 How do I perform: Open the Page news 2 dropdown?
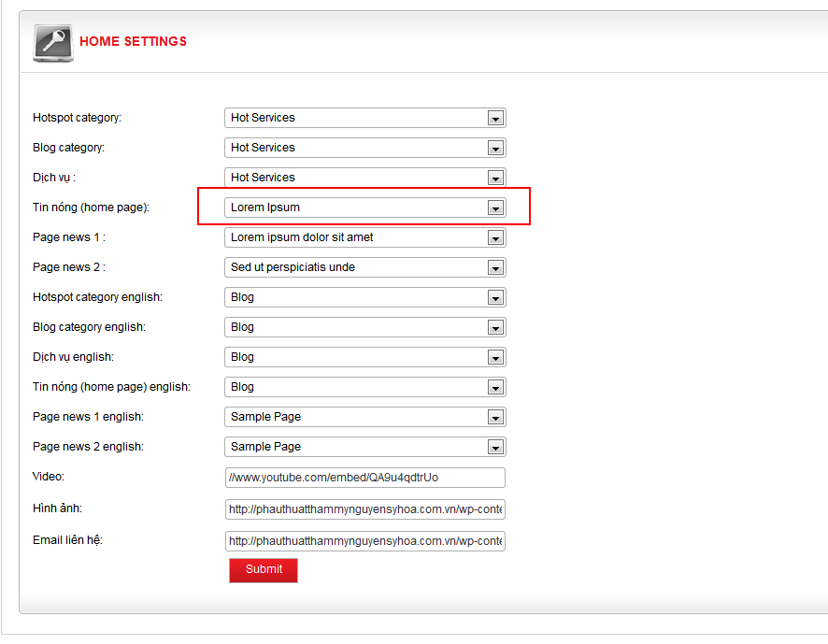click(x=364, y=267)
